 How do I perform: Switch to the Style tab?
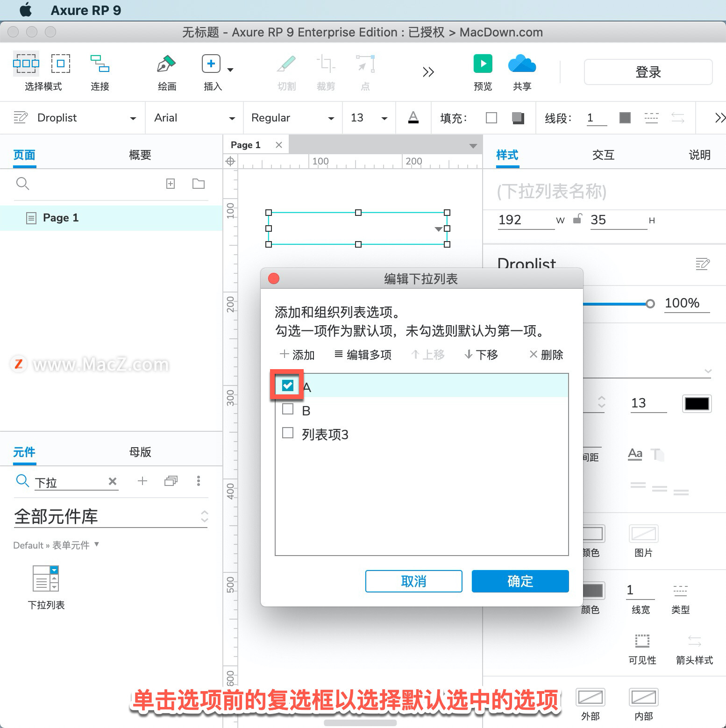(x=507, y=155)
